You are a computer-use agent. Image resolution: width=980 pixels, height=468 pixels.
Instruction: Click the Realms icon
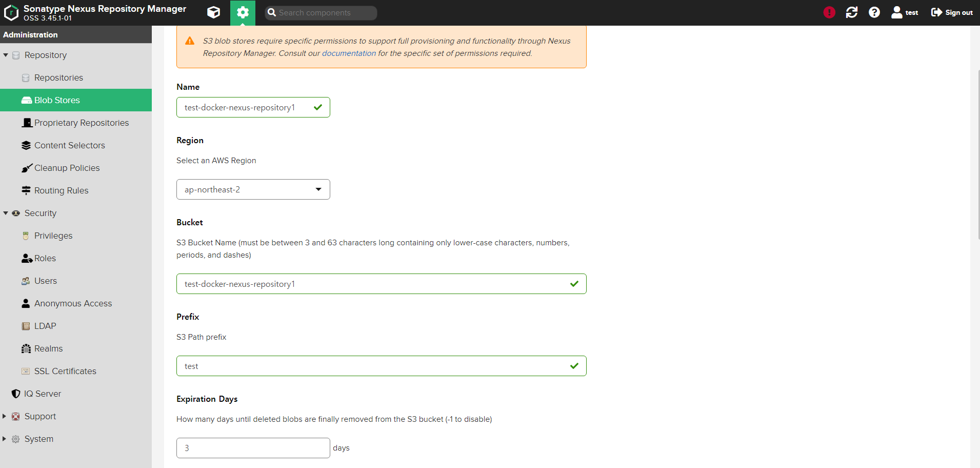point(26,348)
